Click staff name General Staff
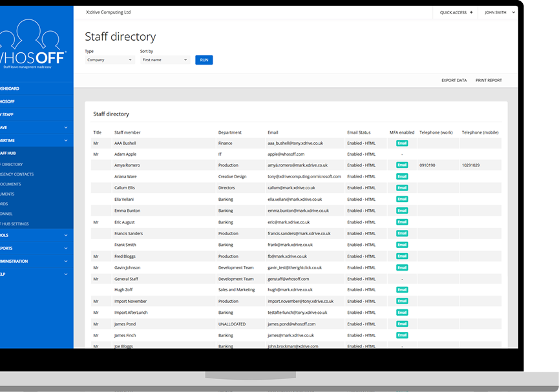The height and width of the screenshot is (392, 559). (126, 279)
